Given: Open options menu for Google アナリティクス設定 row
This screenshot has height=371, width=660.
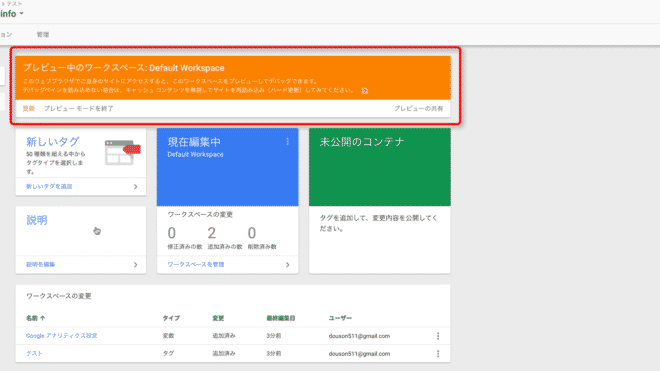Looking at the screenshot, I should (x=438, y=336).
